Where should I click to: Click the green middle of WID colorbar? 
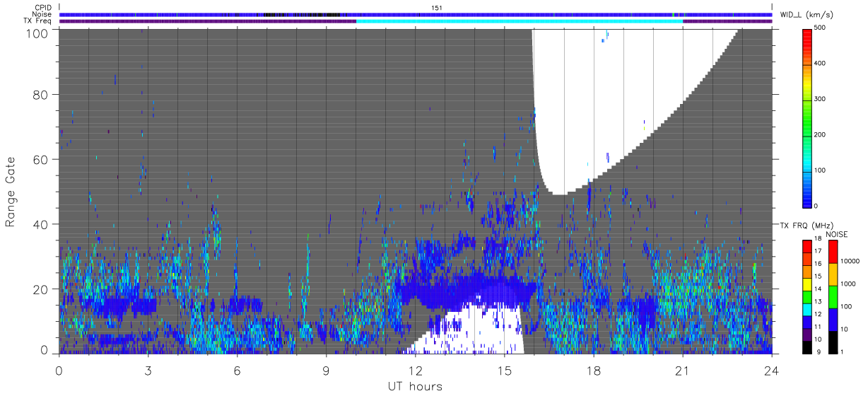(x=807, y=117)
